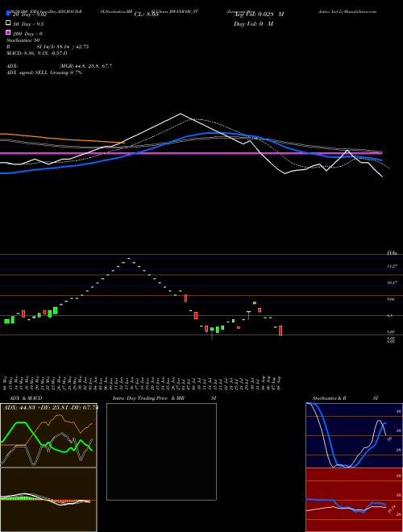Open the red RSI chart panel

(x=354, y=500)
